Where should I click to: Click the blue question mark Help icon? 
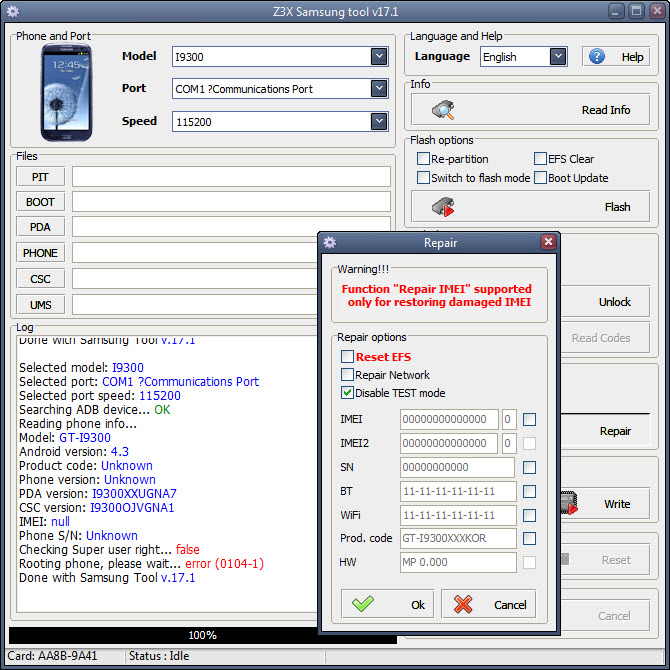click(x=597, y=56)
